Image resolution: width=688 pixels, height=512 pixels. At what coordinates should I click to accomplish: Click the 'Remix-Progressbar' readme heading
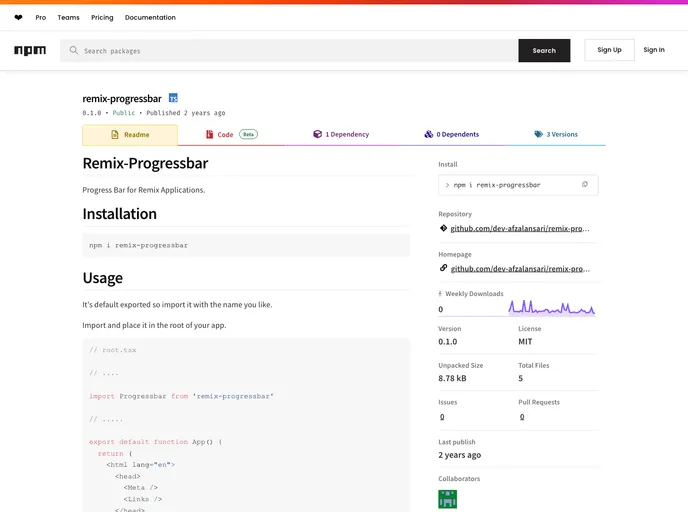pyautogui.click(x=145, y=163)
